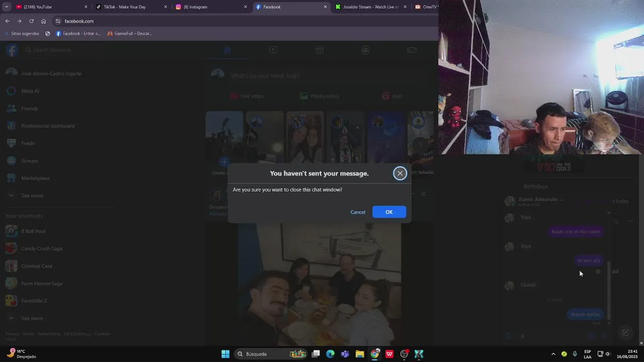Reload the Facebook page
This screenshot has width=644, height=362.
click(x=31, y=21)
